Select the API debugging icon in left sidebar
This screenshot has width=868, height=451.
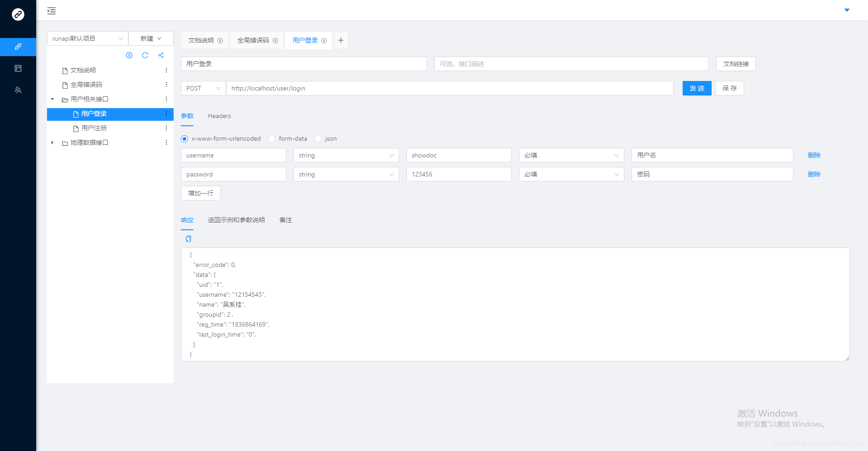coord(18,47)
